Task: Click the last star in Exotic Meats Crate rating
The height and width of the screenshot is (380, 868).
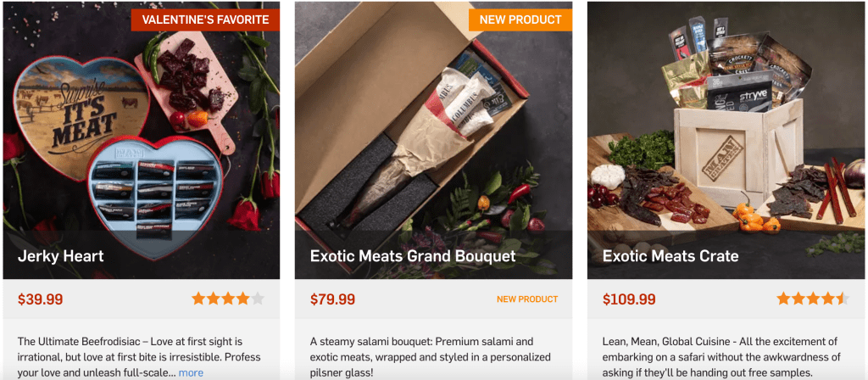Action: pos(842,299)
